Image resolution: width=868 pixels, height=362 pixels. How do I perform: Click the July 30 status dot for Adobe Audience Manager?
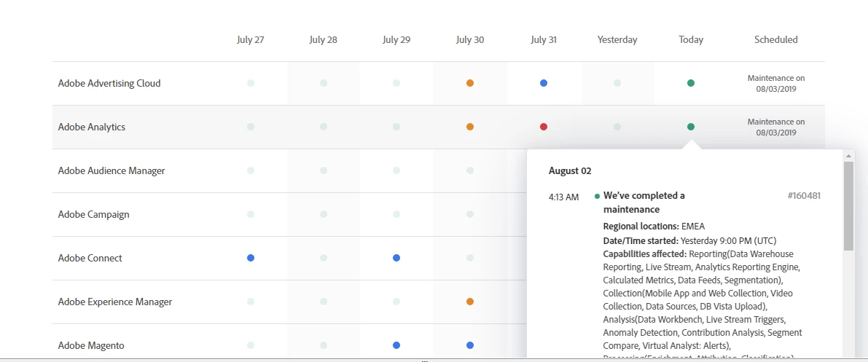click(x=470, y=170)
